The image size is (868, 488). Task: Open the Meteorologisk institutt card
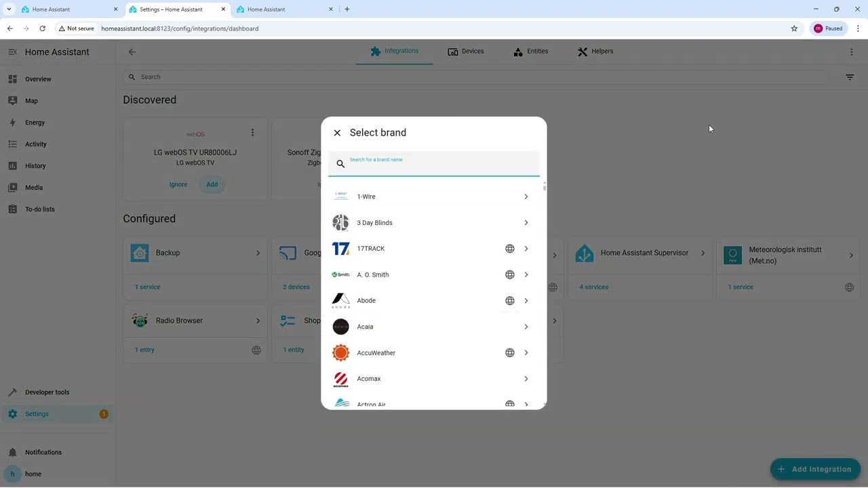pyautogui.click(x=789, y=256)
